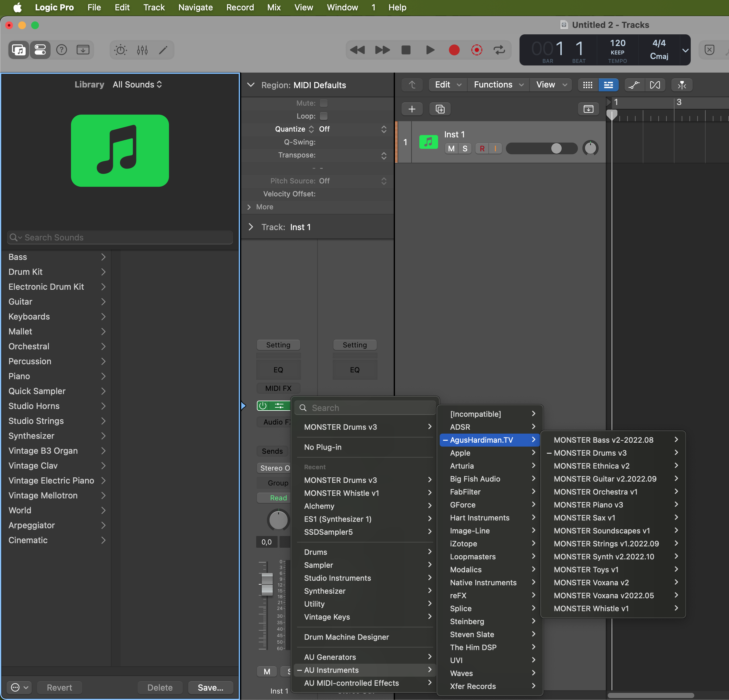Screen dimensions: 729x700
Task: Switch to list view icon in Tracks toolbar
Action: 608,85
